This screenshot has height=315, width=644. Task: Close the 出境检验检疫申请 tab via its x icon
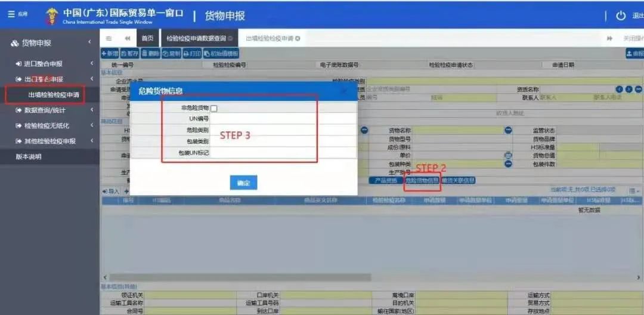coord(298,39)
